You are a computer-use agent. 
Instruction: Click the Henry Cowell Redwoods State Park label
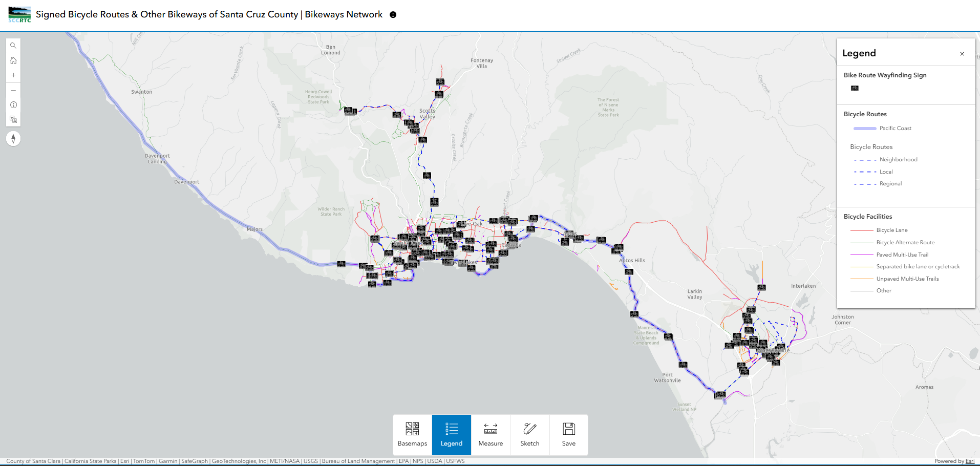[318, 97]
